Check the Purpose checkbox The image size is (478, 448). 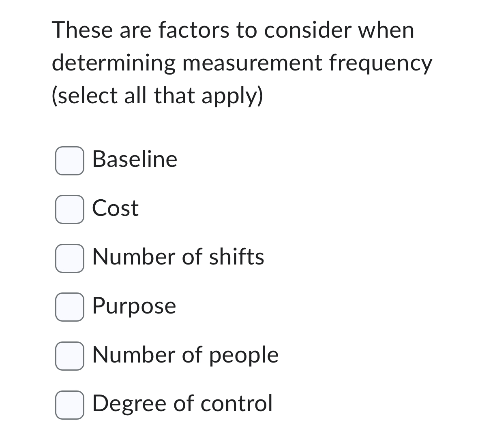click(70, 307)
